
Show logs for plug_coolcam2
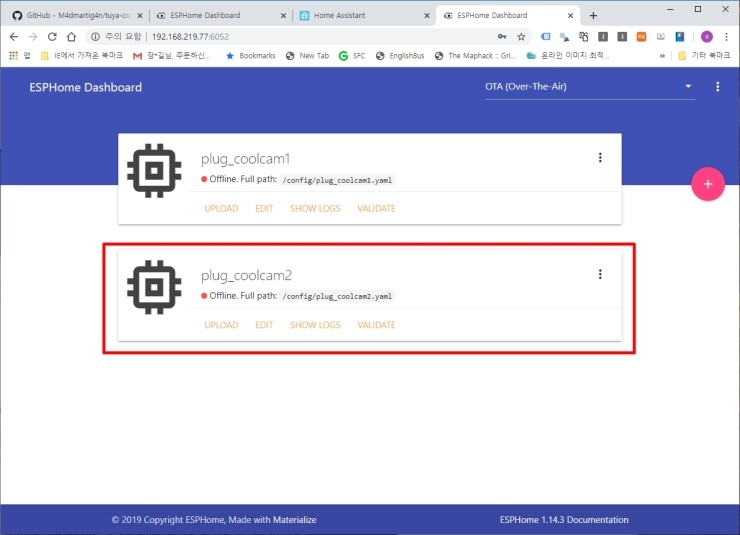click(315, 325)
